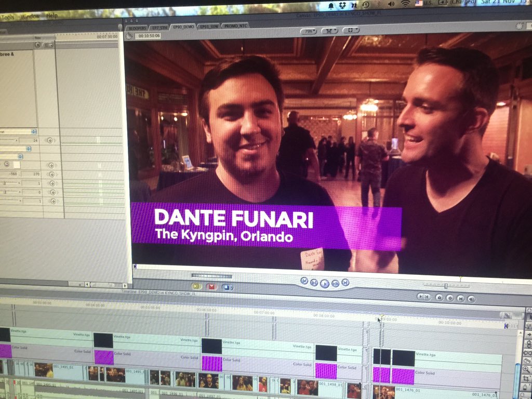Click Play In to Out in canvas
Image resolution: width=532 pixels, height=399 pixels.
click(x=314, y=282)
